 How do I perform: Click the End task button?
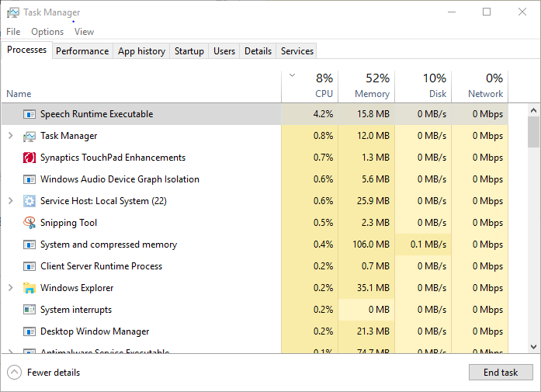[x=501, y=373]
